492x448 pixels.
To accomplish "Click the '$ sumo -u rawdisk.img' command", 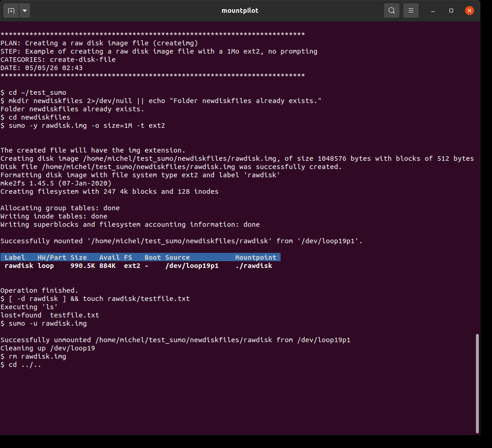I will point(43,323).
